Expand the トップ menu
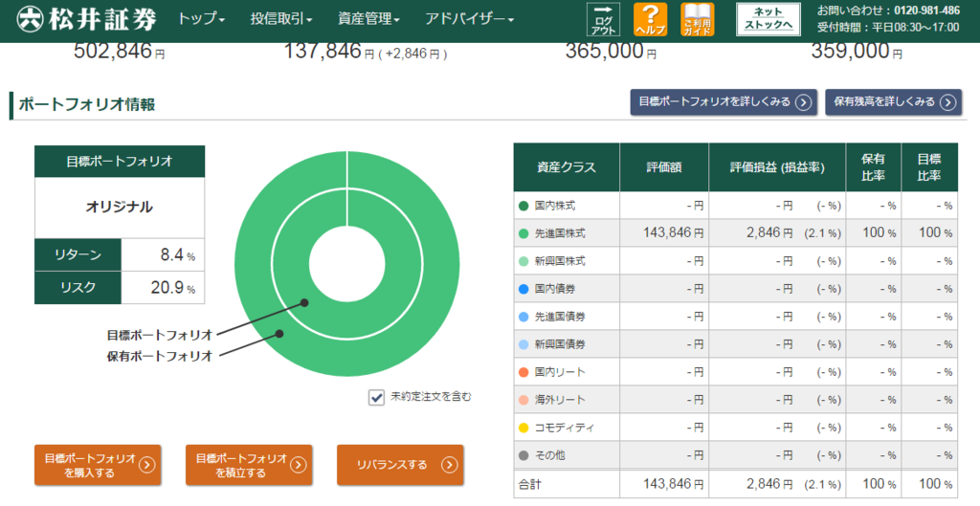 point(201,19)
